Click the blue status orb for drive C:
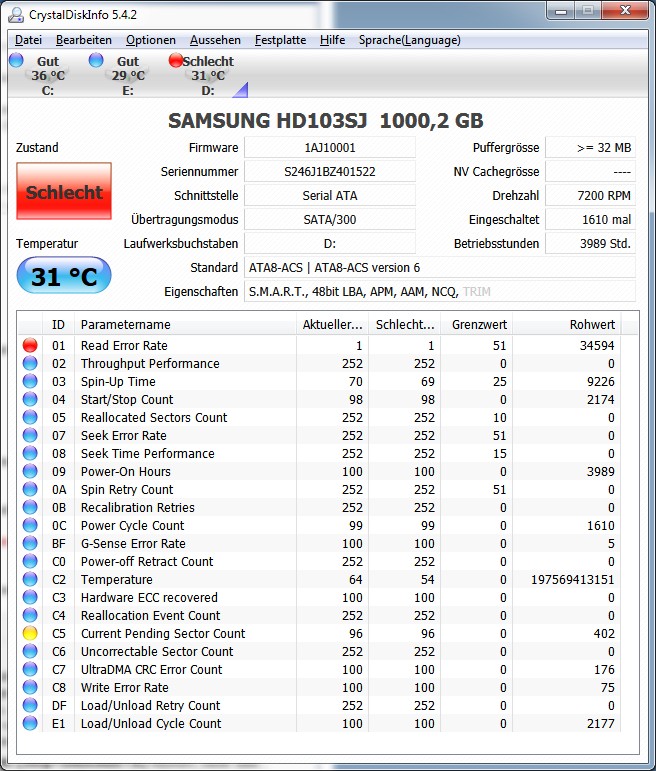 point(16,60)
